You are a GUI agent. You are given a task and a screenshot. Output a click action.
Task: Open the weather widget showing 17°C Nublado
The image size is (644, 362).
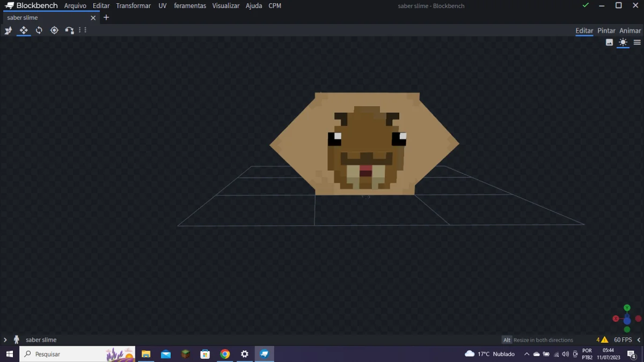[489, 354]
